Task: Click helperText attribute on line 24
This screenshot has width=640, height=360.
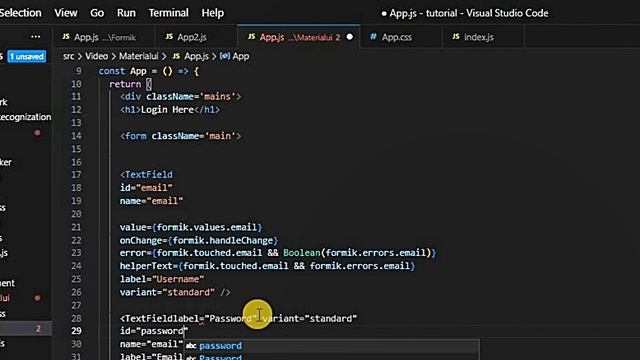Action: click(x=146, y=266)
